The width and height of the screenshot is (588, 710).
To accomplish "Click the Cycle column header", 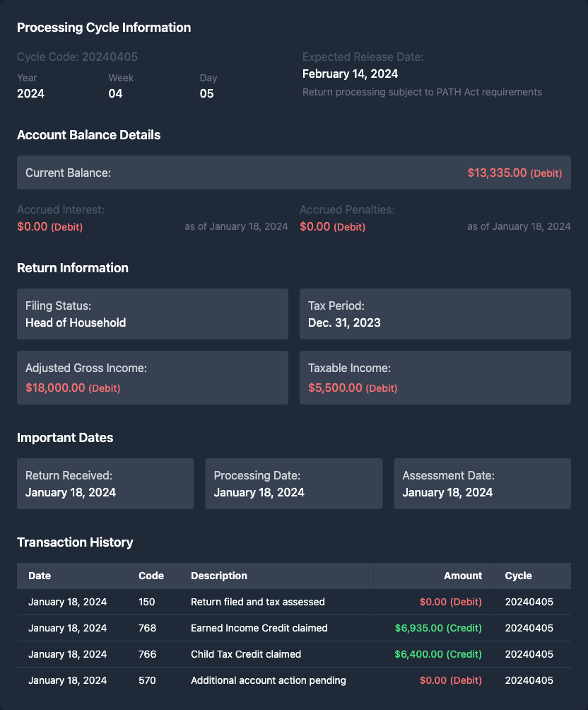I will [518, 576].
